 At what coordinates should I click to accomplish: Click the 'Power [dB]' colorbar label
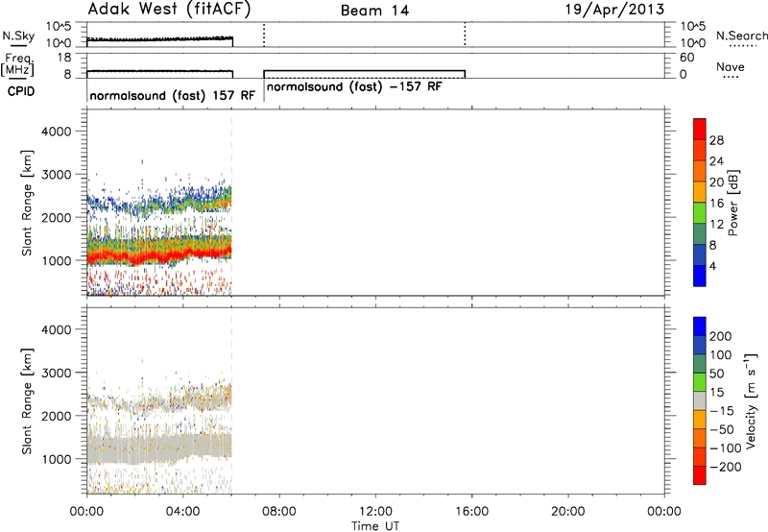click(733, 203)
